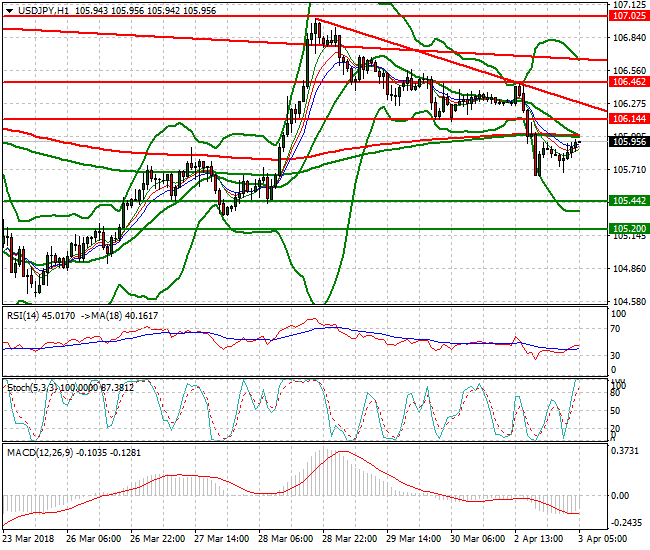650x550 pixels.
Task: Click the 28 Mar 06:00 time label
Action: coord(286,539)
